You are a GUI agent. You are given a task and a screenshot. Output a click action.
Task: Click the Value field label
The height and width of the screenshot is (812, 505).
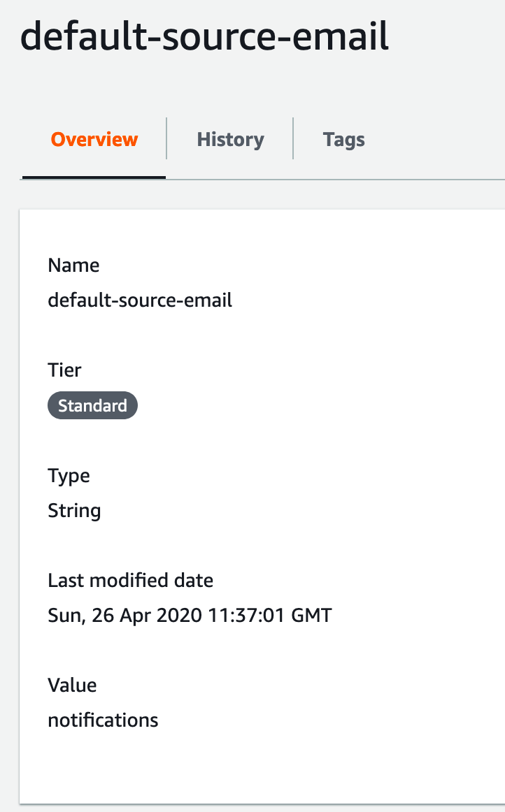[72, 686]
